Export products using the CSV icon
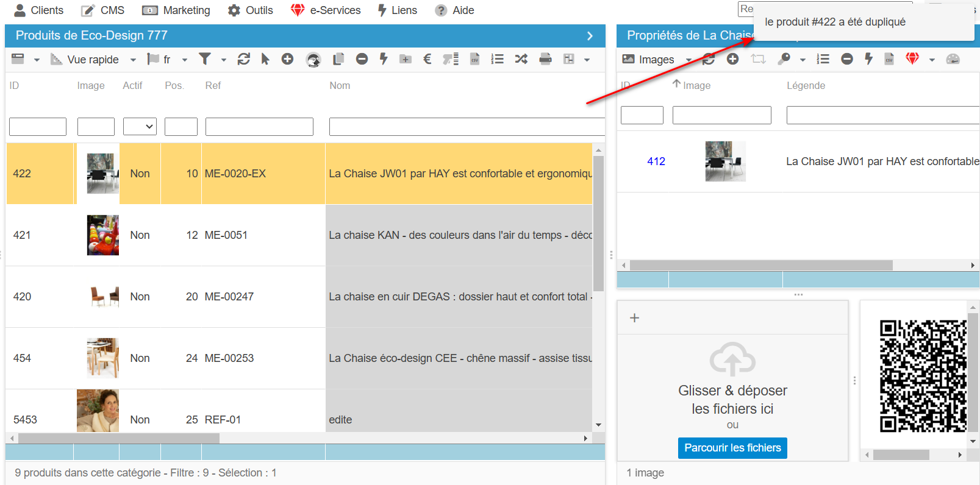The width and height of the screenshot is (980, 485). [x=474, y=59]
